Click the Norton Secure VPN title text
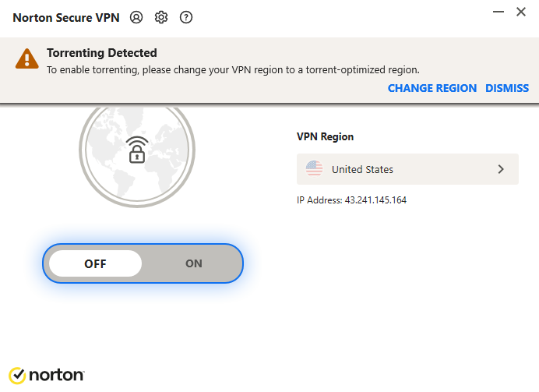Viewport: 539px width, 392px height. tap(66, 17)
